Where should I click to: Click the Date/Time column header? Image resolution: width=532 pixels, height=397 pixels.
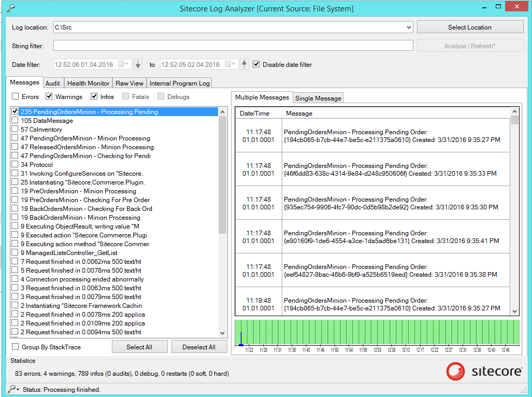coord(258,113)
